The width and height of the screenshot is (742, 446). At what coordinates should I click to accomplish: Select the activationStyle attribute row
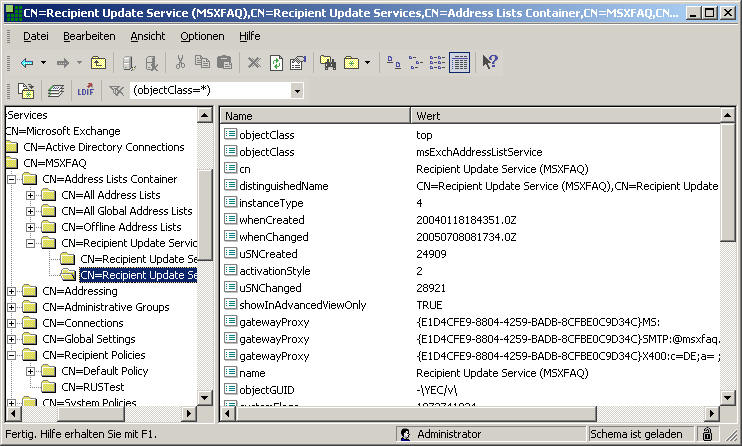(471, 271)
